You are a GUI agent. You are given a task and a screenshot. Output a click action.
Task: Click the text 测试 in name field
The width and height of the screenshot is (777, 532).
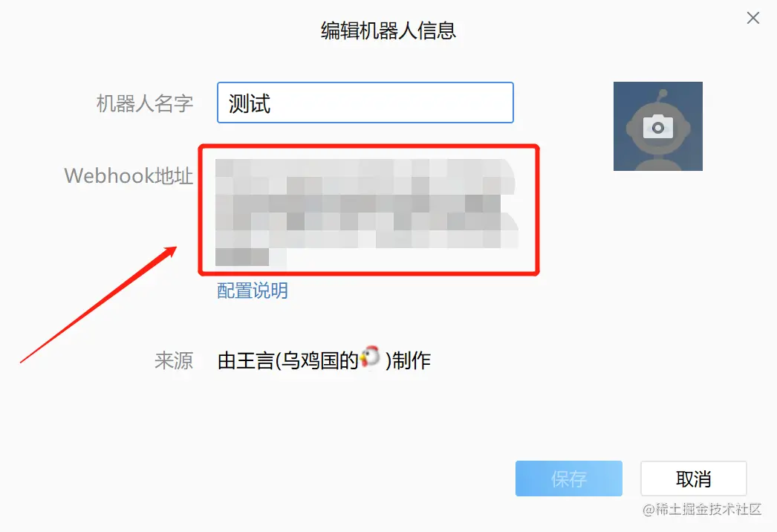tap(250, 104)
